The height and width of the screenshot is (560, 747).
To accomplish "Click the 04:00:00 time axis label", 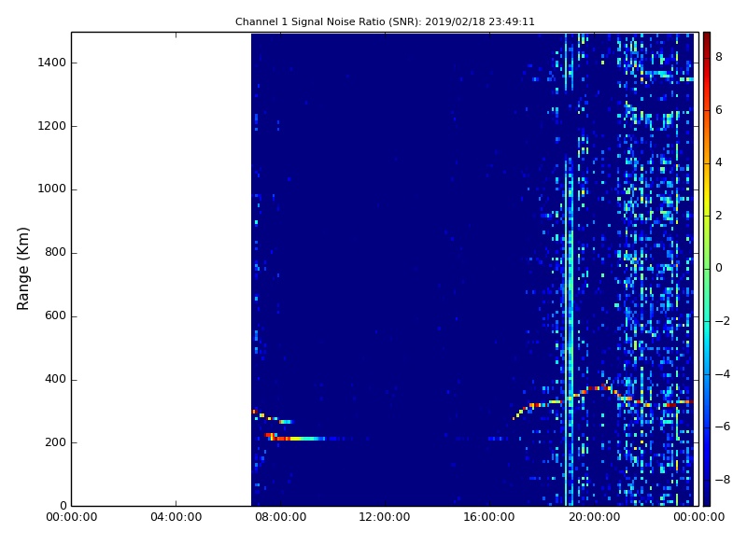I will coord(176,517).
